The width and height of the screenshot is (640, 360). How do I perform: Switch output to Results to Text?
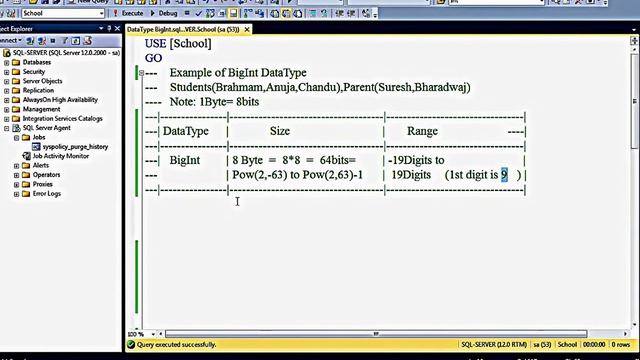(x=275, y=13)
